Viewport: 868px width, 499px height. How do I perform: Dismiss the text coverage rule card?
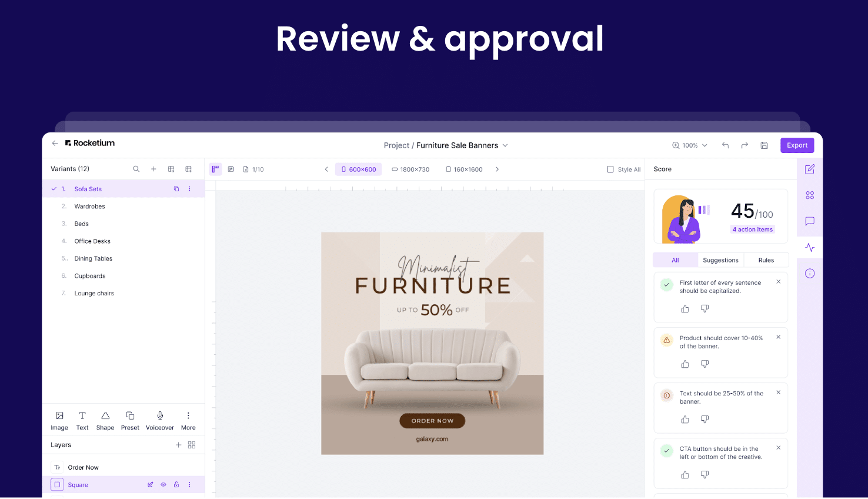[x=779, y=392]
